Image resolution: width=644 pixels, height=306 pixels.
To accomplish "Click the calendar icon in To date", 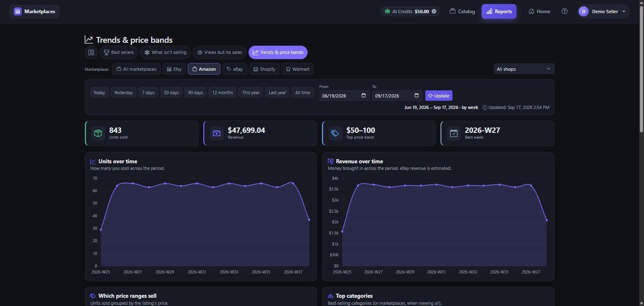I will pos(416,95).
